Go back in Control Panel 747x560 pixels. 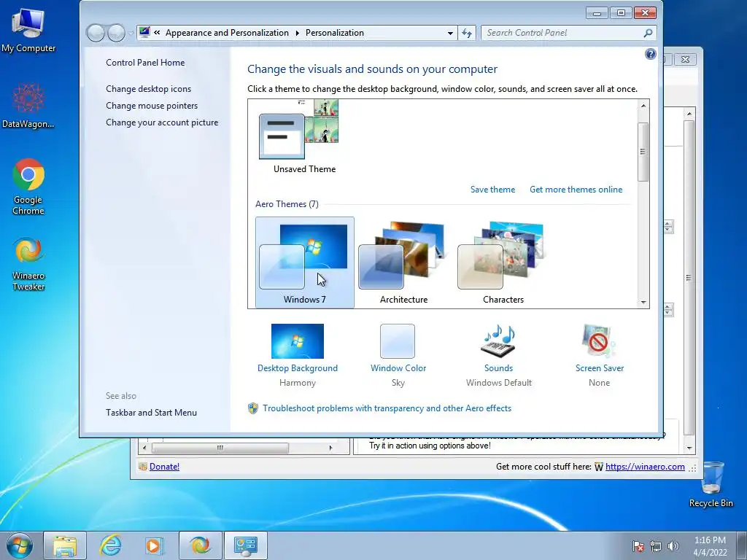point(96,33)
